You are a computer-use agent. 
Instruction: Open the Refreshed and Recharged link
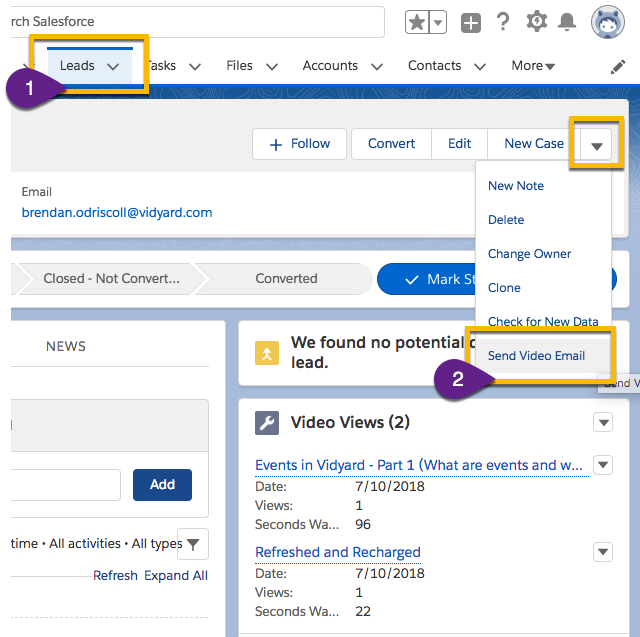(x=338, y=552)
